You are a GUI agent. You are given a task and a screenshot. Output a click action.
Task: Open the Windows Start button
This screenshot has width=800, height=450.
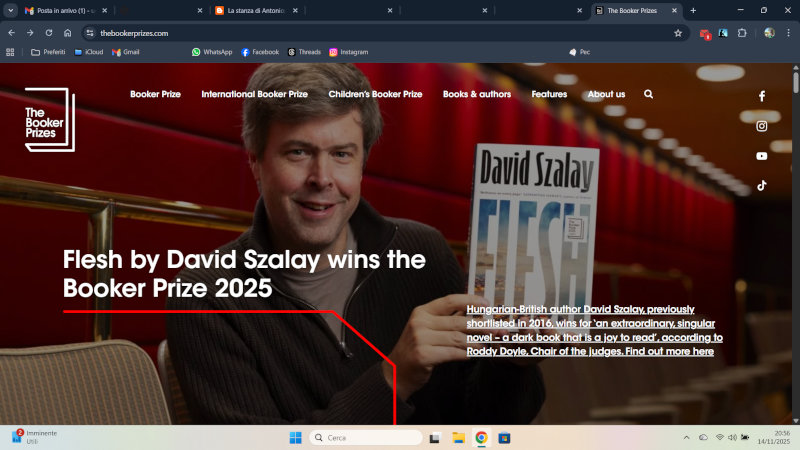point(295,438)
